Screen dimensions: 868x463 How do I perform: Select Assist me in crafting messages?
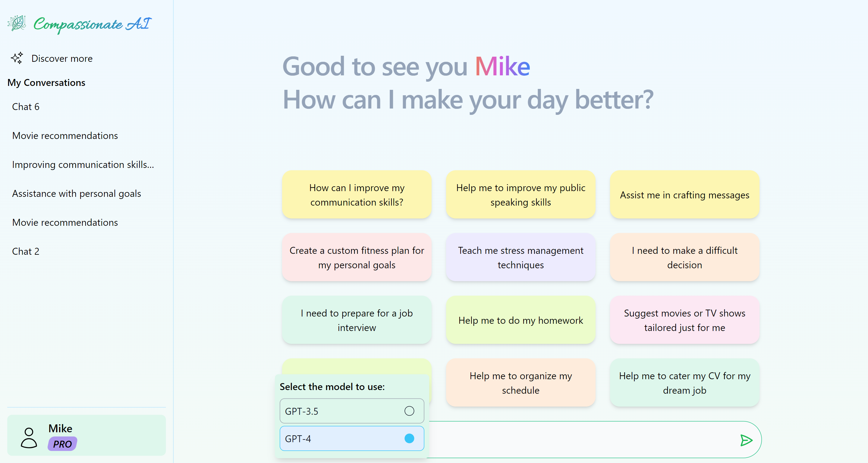[x=684, y=195]
